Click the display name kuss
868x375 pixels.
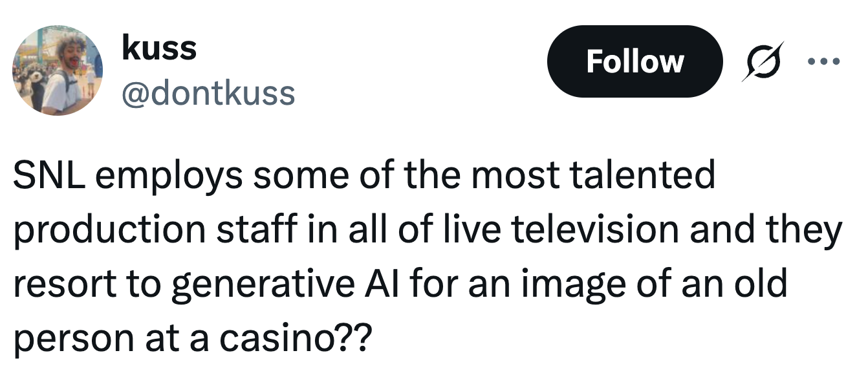[160, 47]
